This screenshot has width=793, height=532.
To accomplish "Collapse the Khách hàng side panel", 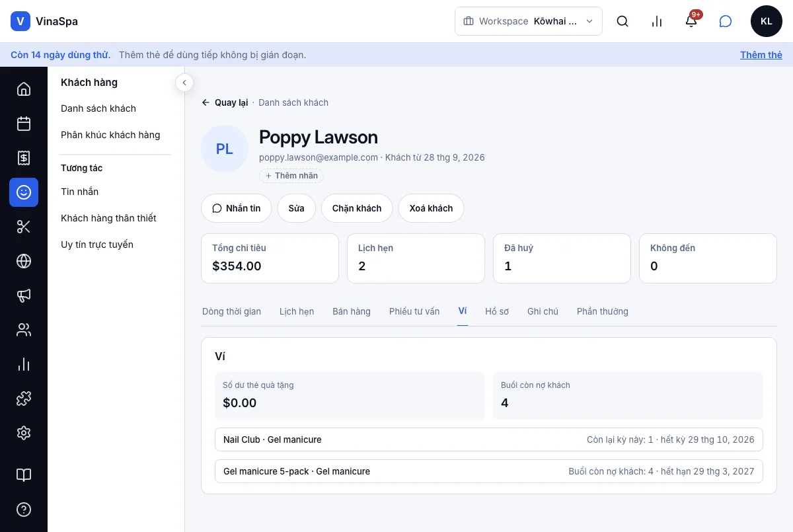I will [x=184, y=83].
